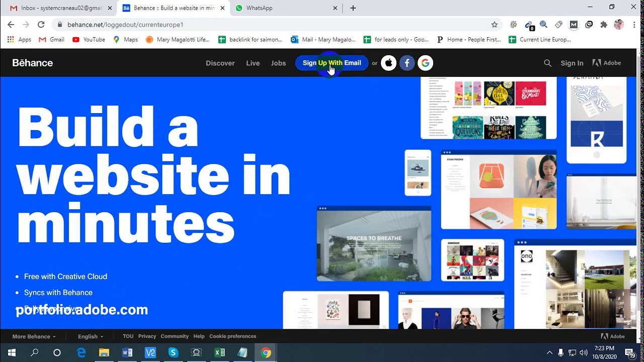Open Microsoft Edge from taskbar
Screen dimensions: 644x362
click(x=81, y=353)
